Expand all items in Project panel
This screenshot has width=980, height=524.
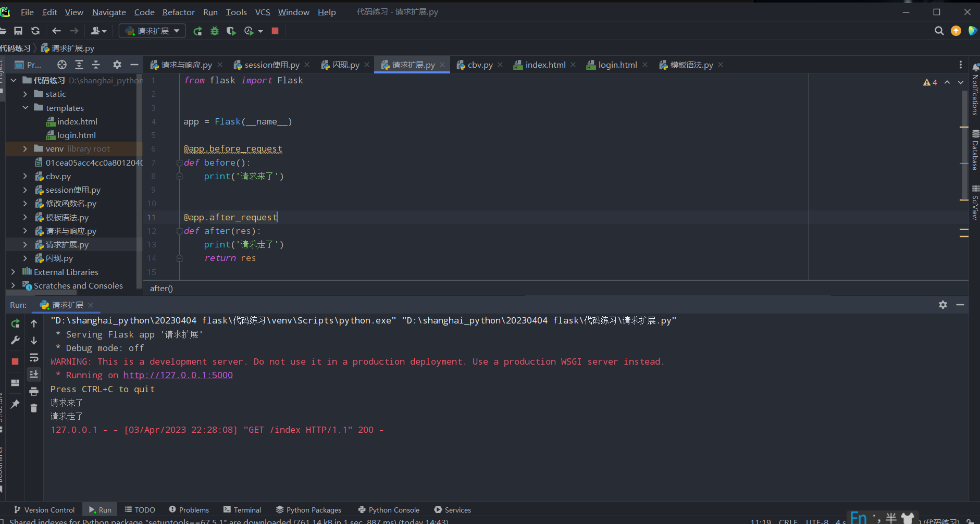79,65
